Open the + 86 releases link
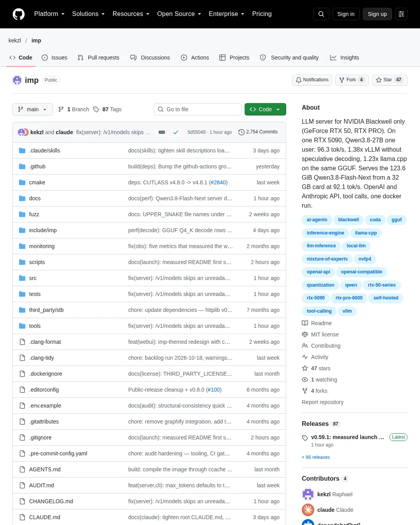This screenshot has width=420, height=525. pyautogui.click(x=316, y=457)
